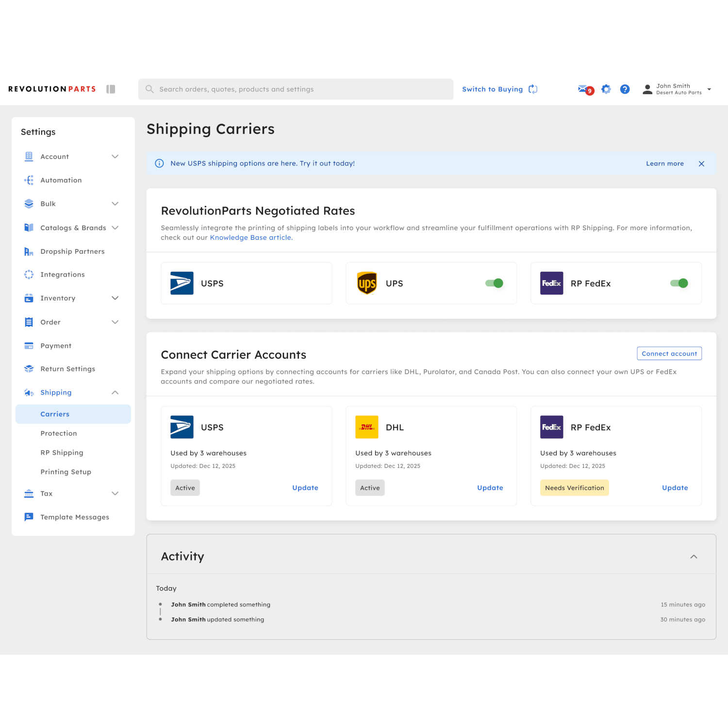
Task: Click the Catalogs & Brands book icon
Action: (29, 228)
